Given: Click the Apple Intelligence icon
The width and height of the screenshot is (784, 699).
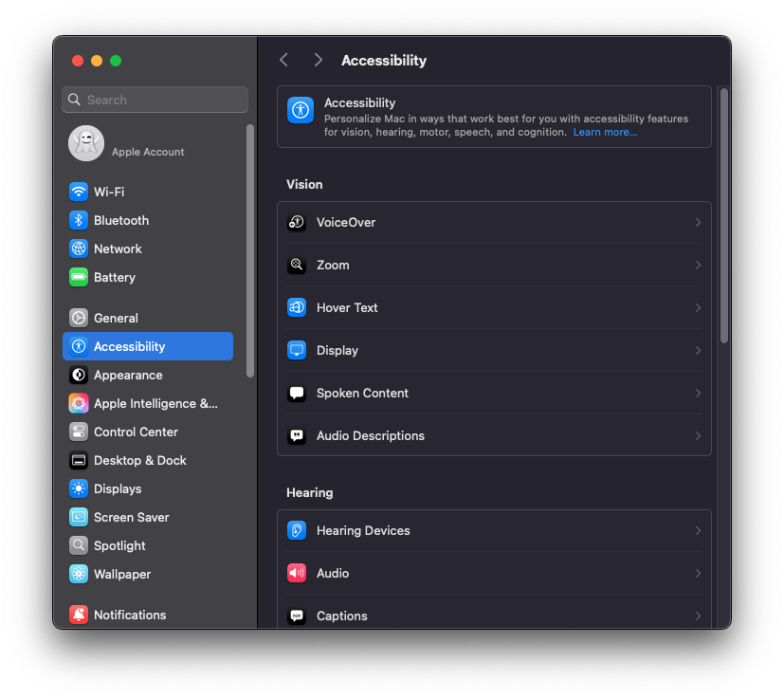Looking at the screenshot, I should tap(79, 403).
